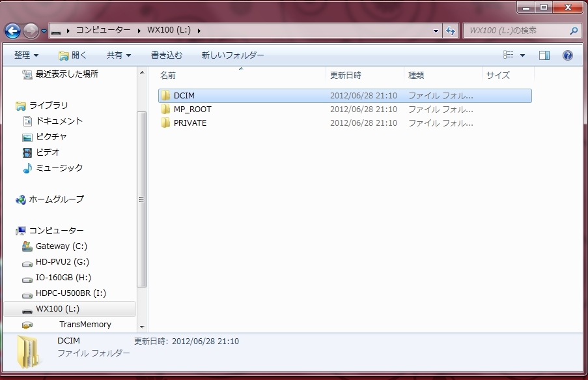The width and height of the screenshot is (588, 380).
Task: Click the drive icon in the address bar
Action: pyautogui.click(x=56, y=31)
